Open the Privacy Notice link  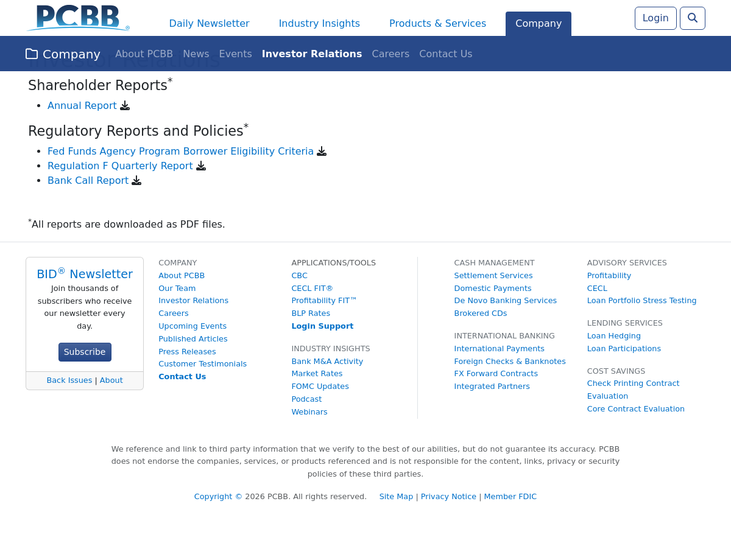click(x=448, y=497)
